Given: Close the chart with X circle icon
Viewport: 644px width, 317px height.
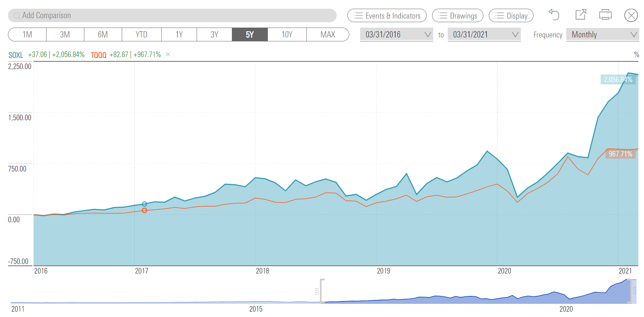Looking at the screenshot, I should click(631, 15).
